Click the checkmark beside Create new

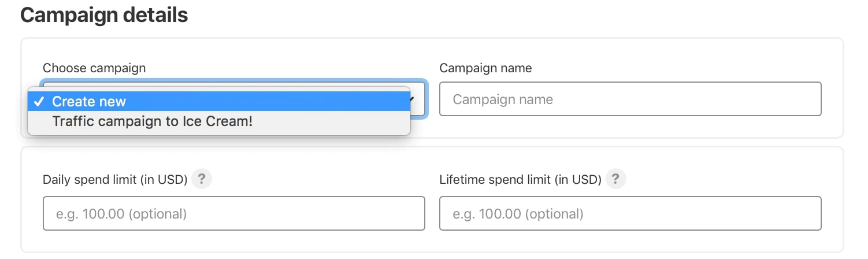pyautogui.click(x=39, y=102)
